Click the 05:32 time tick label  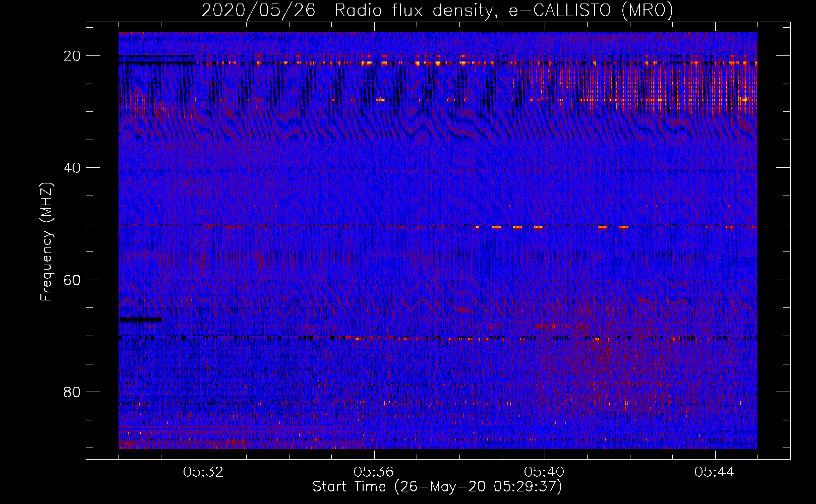[204, 472]
